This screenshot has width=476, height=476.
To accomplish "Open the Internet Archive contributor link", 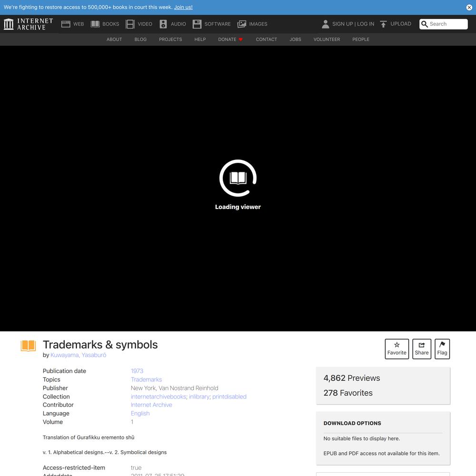I will pyautogui.click(x=151, y=405).
